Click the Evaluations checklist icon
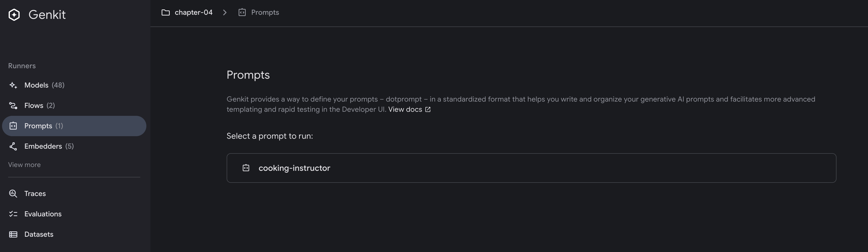This screenshot has width=868, height=252. pyautogui.click(x=13, y=214)
